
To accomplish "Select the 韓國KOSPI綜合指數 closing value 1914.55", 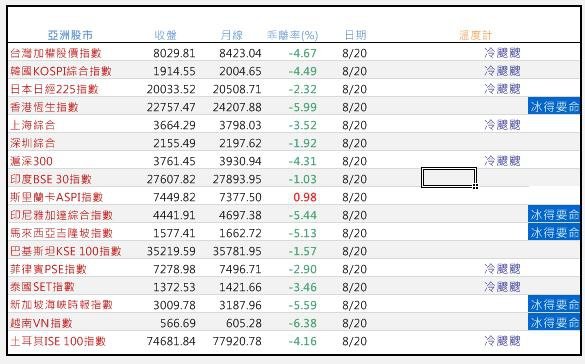I will (174, 71).
